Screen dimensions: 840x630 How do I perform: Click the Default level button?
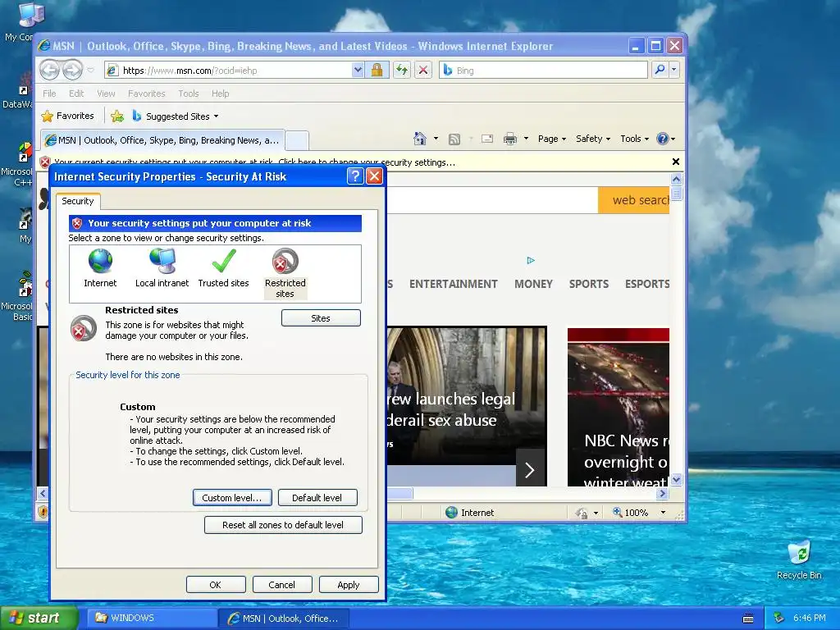pyautogui.click(x=317, y=498)
